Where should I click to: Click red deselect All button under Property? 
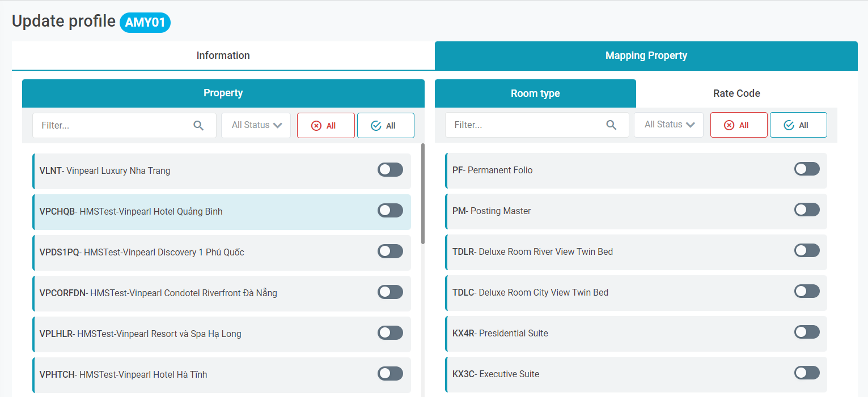(x=325, y=126)
